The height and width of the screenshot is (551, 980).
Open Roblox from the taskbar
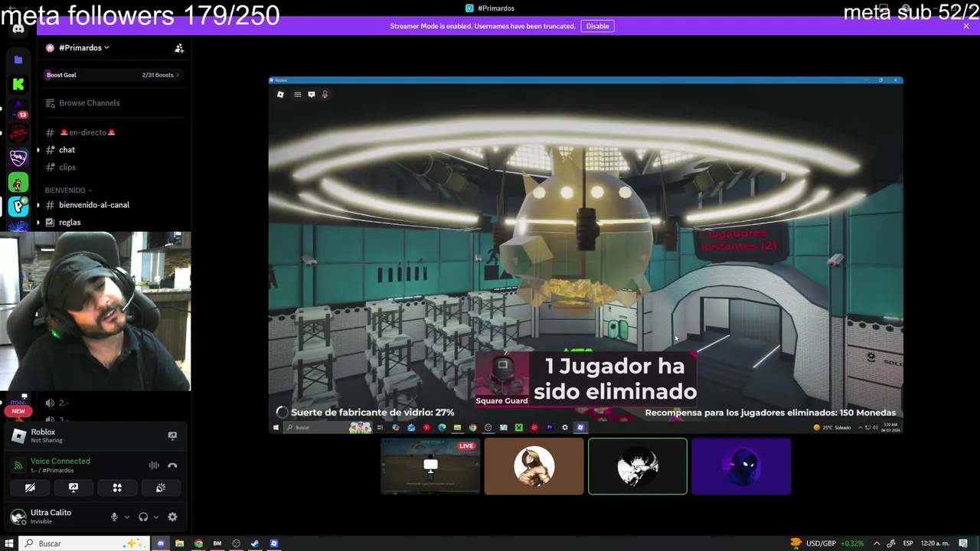point(273,543)
